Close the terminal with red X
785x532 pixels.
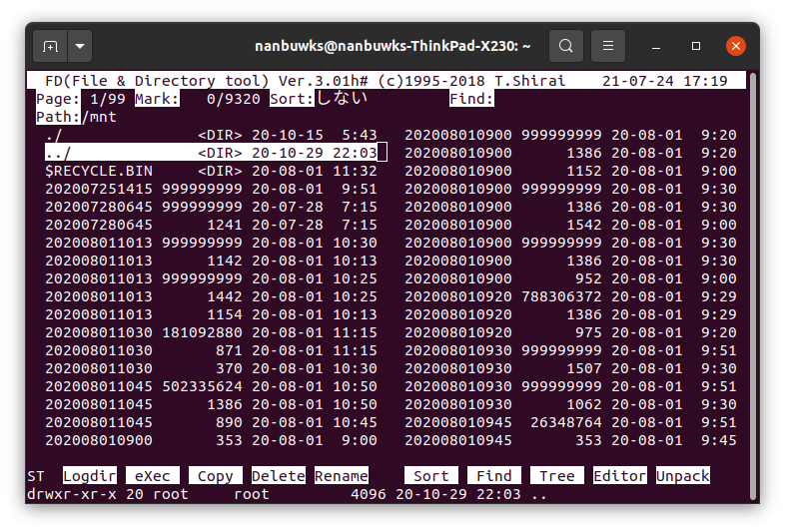736,46
